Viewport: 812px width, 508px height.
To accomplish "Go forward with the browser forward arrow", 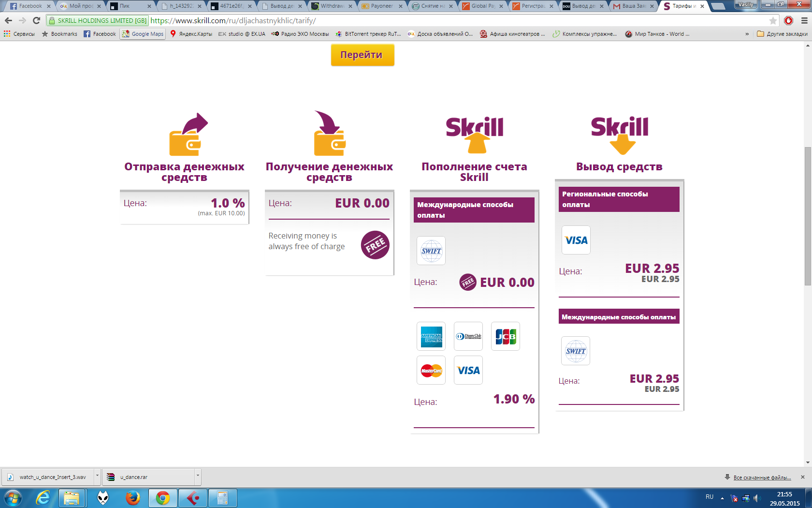I will (x=22, y=21).
